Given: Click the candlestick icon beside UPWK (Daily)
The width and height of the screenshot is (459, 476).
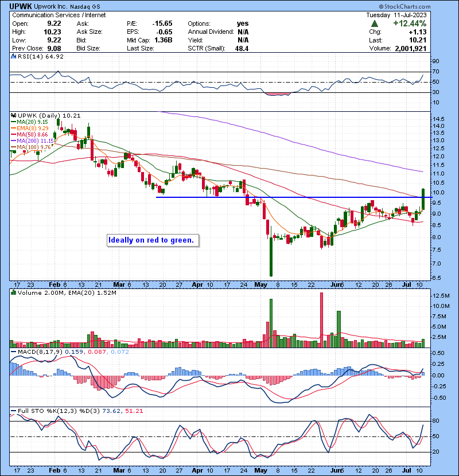Looking at the screenshot, I should (13, 115).
